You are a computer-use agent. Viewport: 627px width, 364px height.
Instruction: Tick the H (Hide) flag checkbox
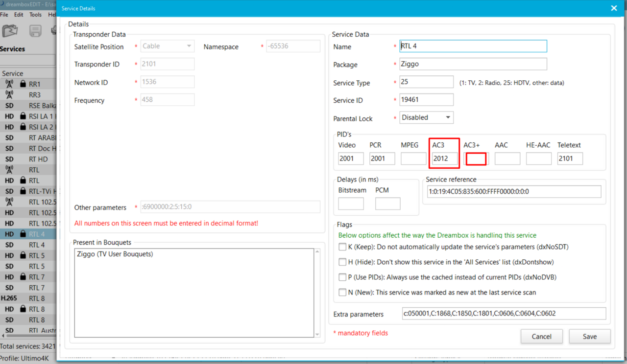pos(342,262)
